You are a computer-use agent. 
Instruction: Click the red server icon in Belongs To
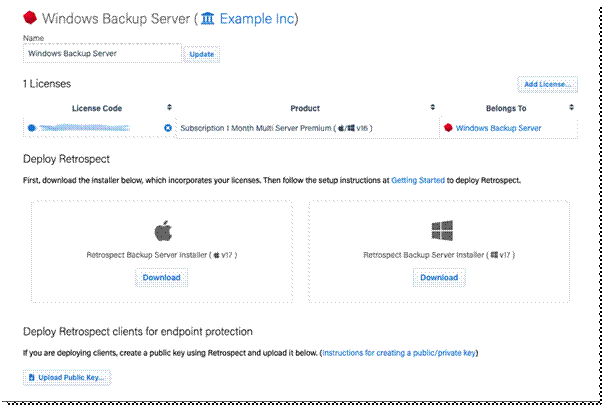tap(448, 128)
